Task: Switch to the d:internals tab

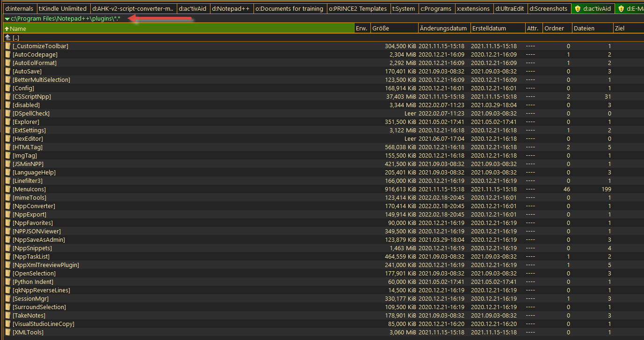Action: click(19, 8)
